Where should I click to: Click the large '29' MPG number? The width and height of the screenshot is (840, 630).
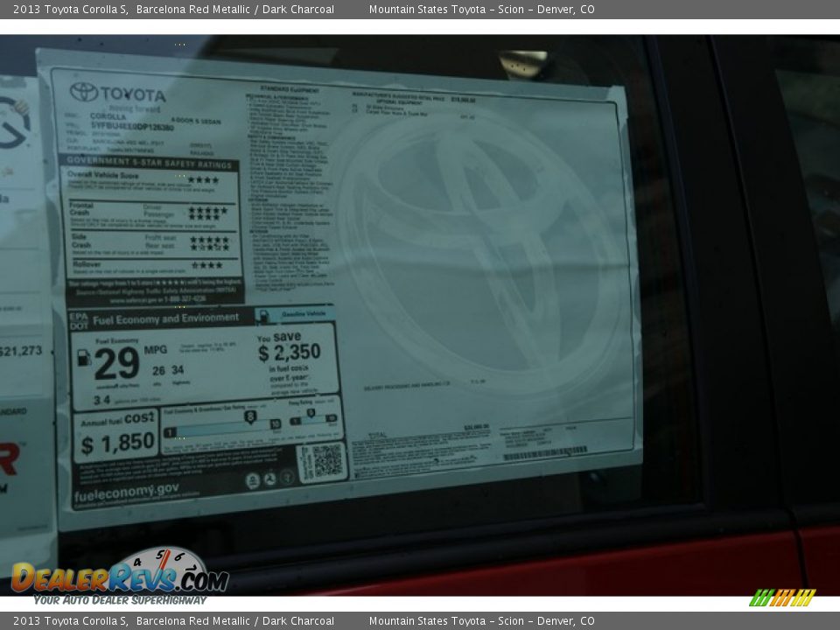116,364
